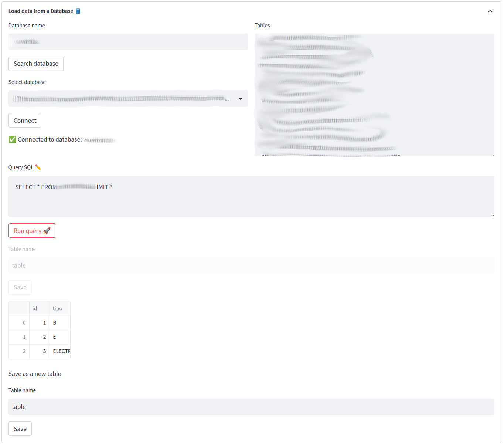Image resolution: width=504 pixels, height=444 pixels.
Task: Click the id column header in results
Action: point(35,308)
